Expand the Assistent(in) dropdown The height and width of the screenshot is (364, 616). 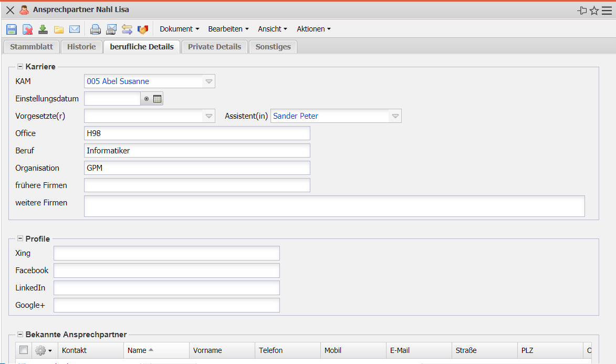click(395, 116)
